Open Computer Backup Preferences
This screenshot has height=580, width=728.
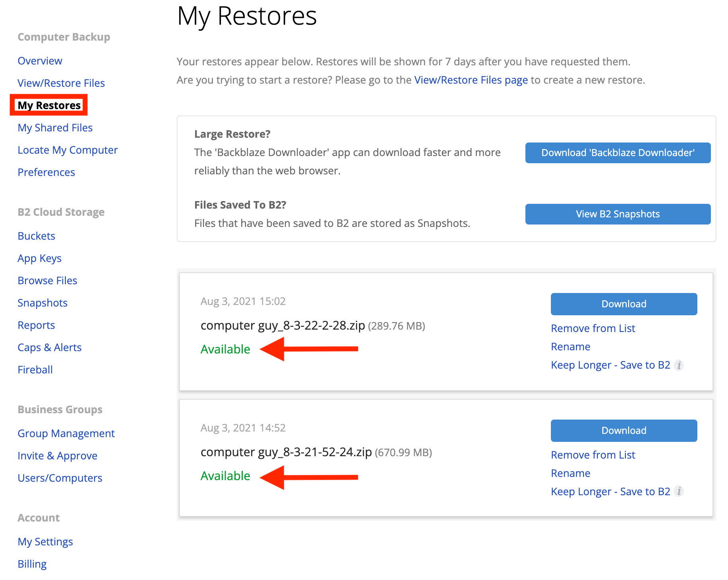click(x=46, y=172)
